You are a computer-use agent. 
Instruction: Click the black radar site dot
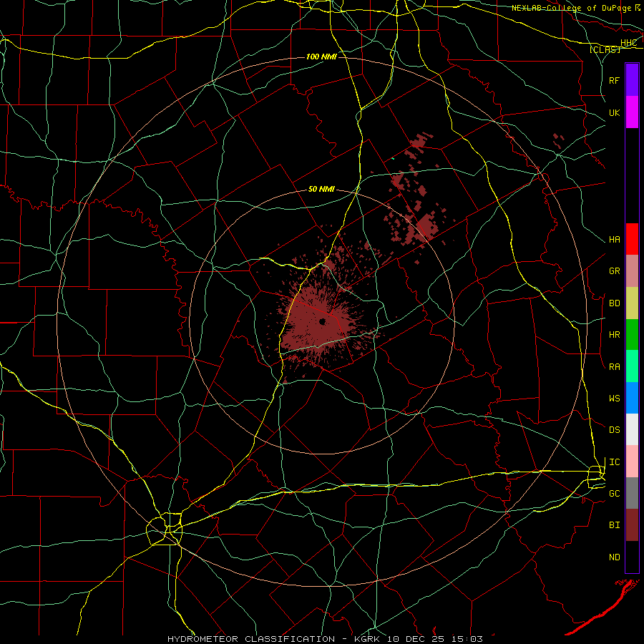[323, 321]
